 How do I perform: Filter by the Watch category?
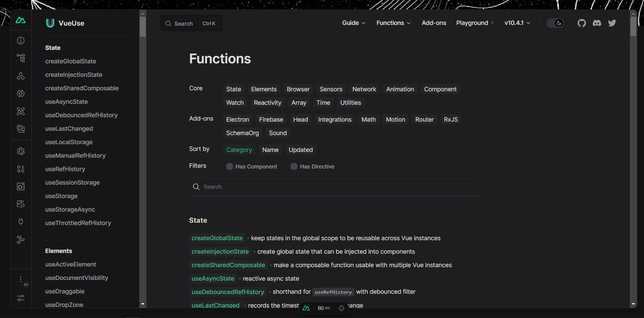(235, 103)
